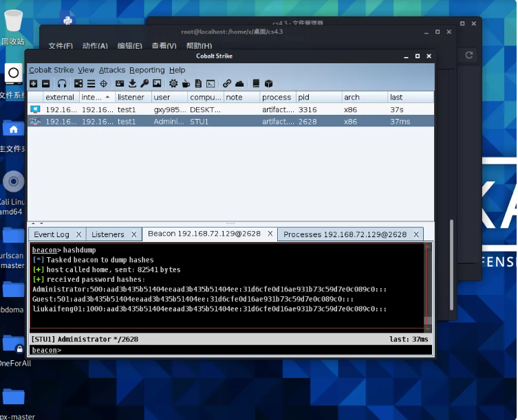This screenshot has height=420, width=518.
Task: Focus the beacon command input field
Action: click(x=230, y=350)
